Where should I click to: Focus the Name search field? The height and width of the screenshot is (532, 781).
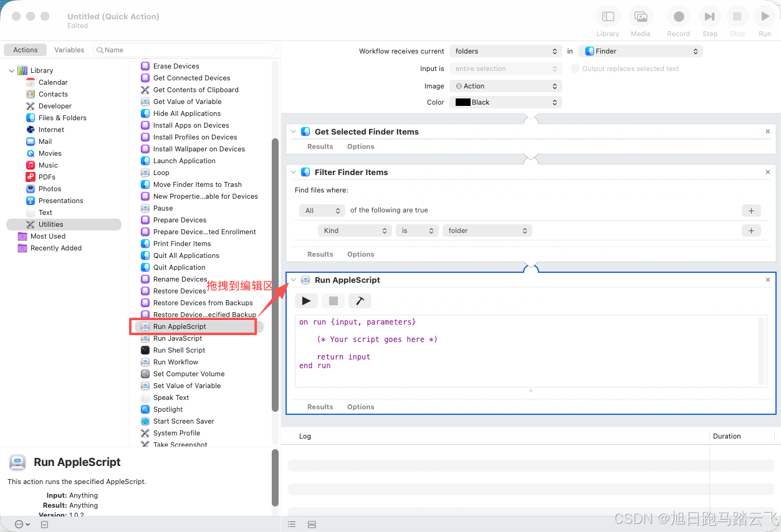tap(184, 50)
